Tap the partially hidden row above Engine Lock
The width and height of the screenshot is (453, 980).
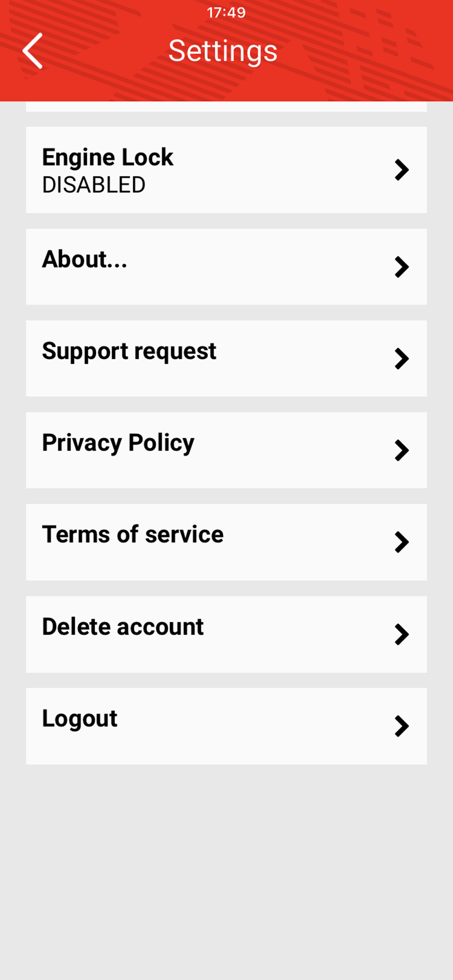click(226, 107)
